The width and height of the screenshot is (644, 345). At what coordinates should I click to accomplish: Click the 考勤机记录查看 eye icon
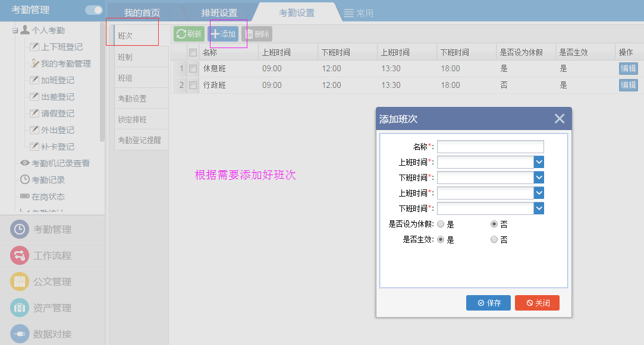[25, 163]
